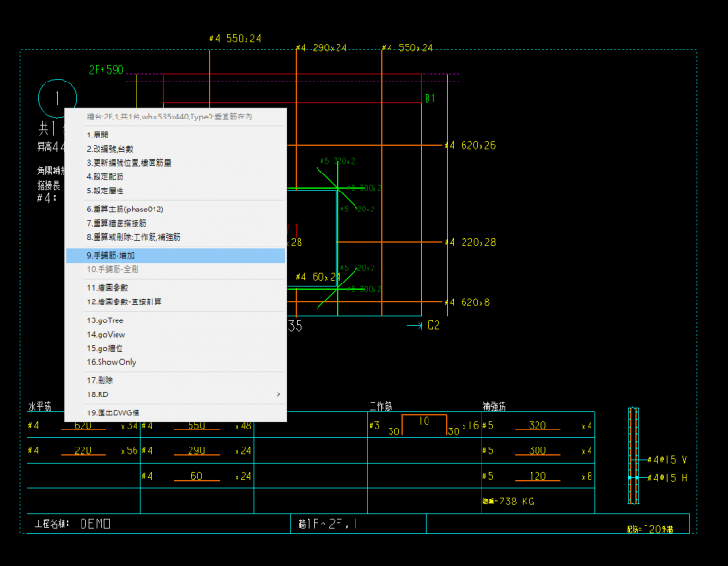Image resolution: width=728 pixels, height=566 pixels.
Task: Select 2.改編號,台數 from context menu
Action: click(x=176, y=149)
